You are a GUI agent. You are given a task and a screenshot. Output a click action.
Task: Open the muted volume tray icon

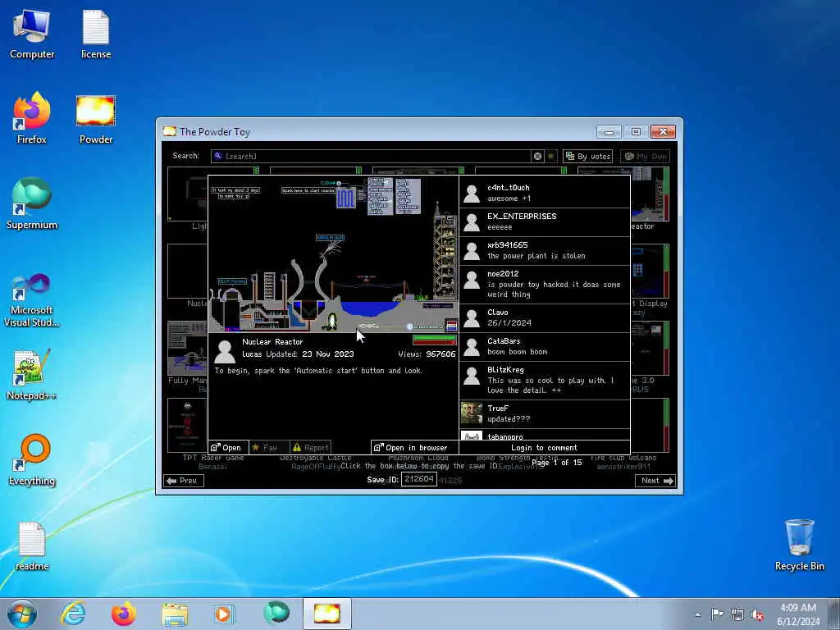(757, 615)
